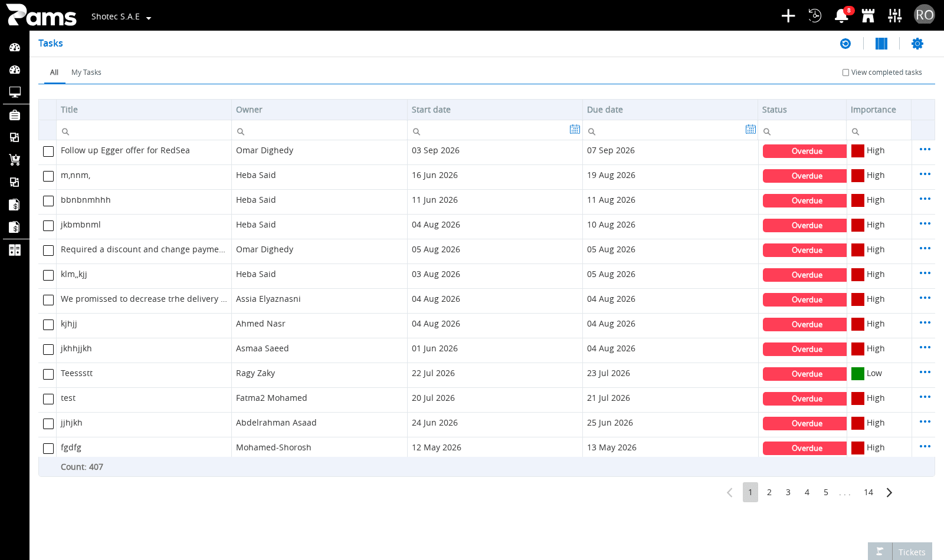
Task: Click Overdue status badge for test row
Action: click(x=805, y=399)
